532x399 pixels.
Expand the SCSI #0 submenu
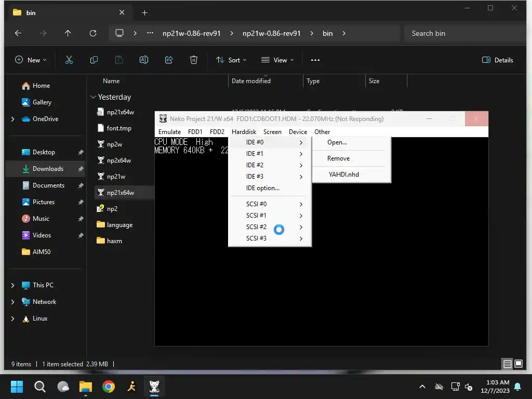(x=270, y=204)
